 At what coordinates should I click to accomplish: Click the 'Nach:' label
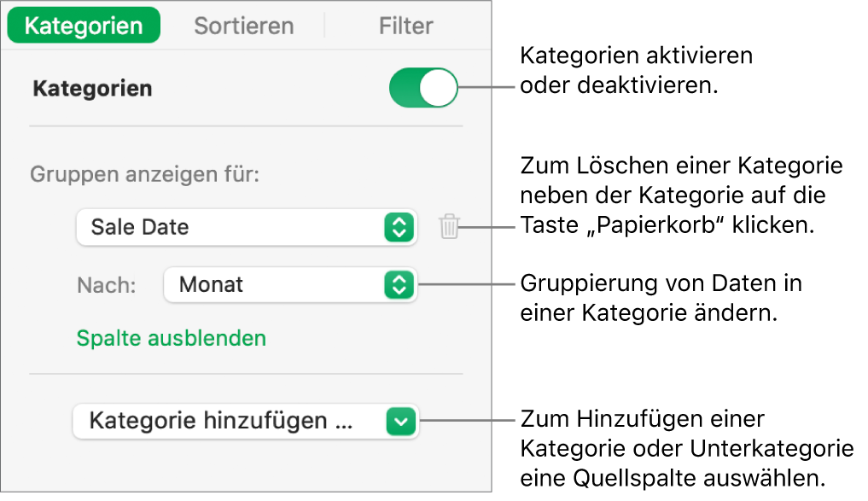point(106,285)
